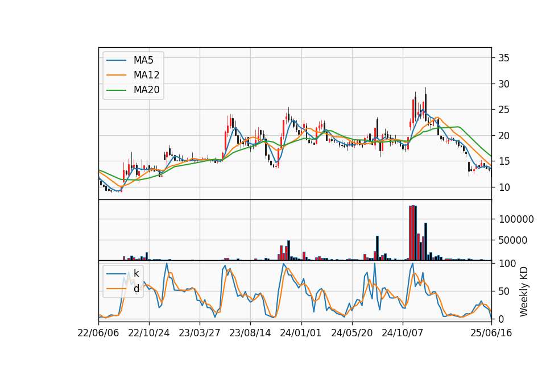Screen dimensions: 546x392
Task: Click the KD axis value 50
Action: tap(504, 291)
